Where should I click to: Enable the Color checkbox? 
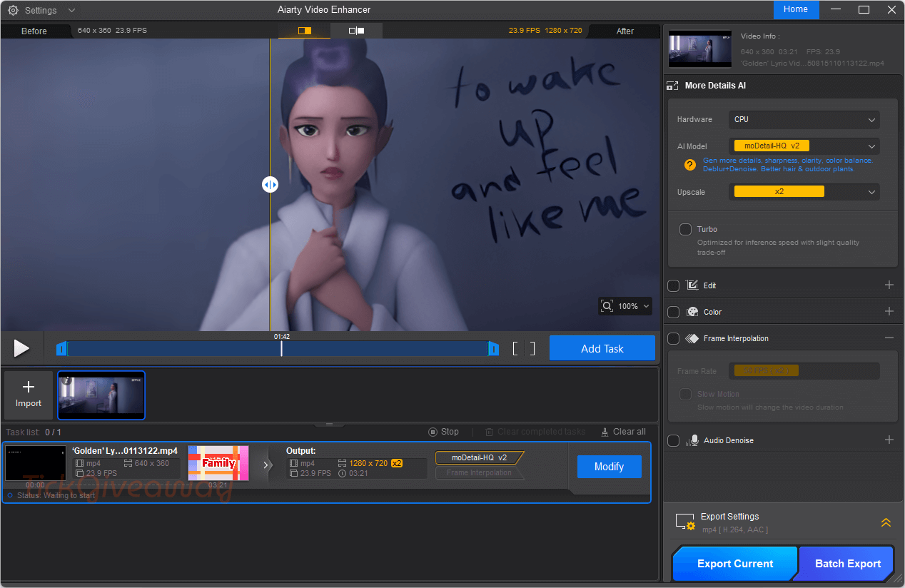pyautogui.click(x=673, y=312)
